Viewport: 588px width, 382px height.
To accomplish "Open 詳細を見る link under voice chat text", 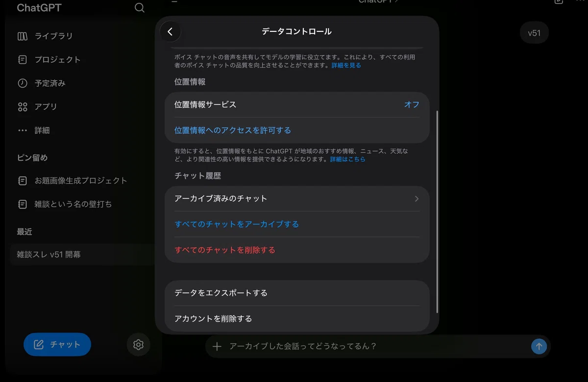I will [x=346, y=65].
